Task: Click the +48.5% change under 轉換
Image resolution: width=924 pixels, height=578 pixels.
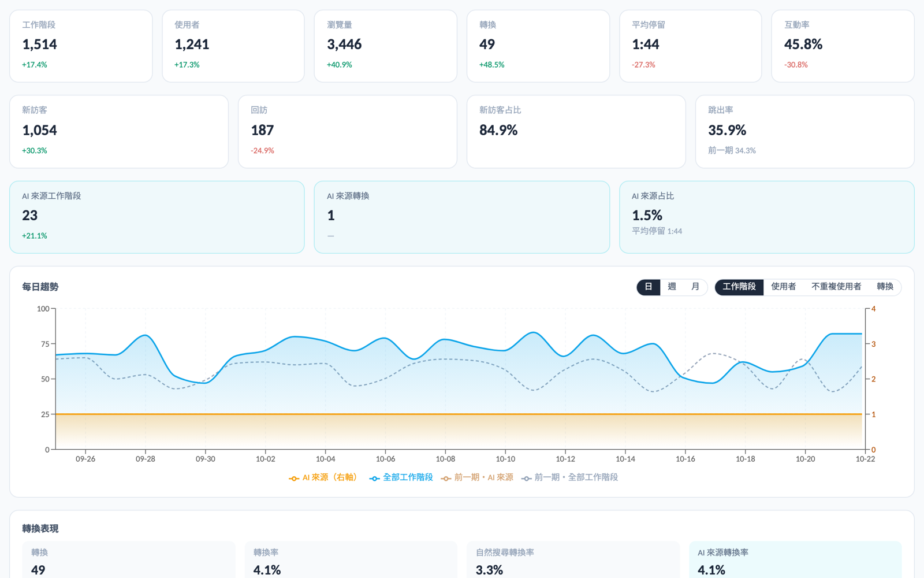Action: tap(492, 65)
